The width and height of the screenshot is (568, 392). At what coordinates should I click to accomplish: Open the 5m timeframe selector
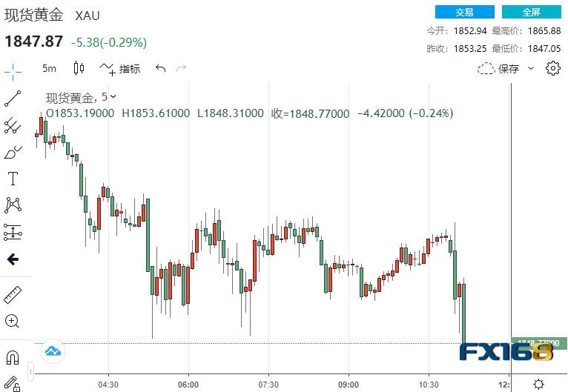(x=49, y=68)
